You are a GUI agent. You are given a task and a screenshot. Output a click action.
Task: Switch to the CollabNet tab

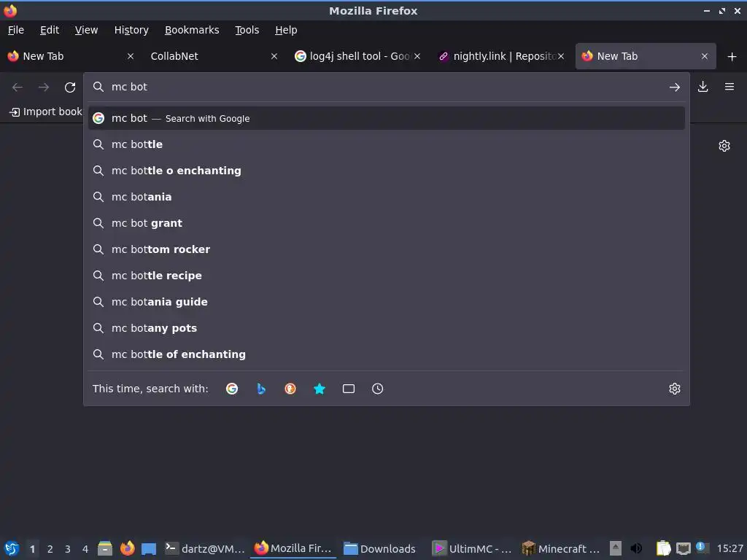point(214,56)
